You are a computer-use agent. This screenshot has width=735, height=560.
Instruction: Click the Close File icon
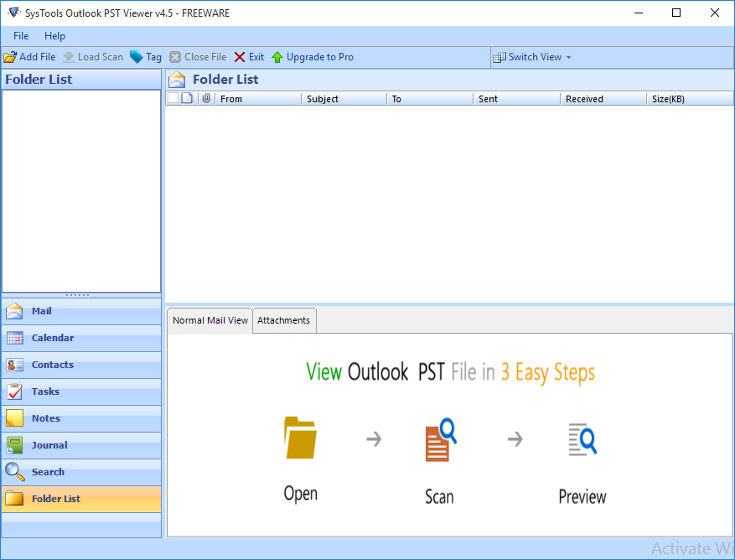click(175, 57)
